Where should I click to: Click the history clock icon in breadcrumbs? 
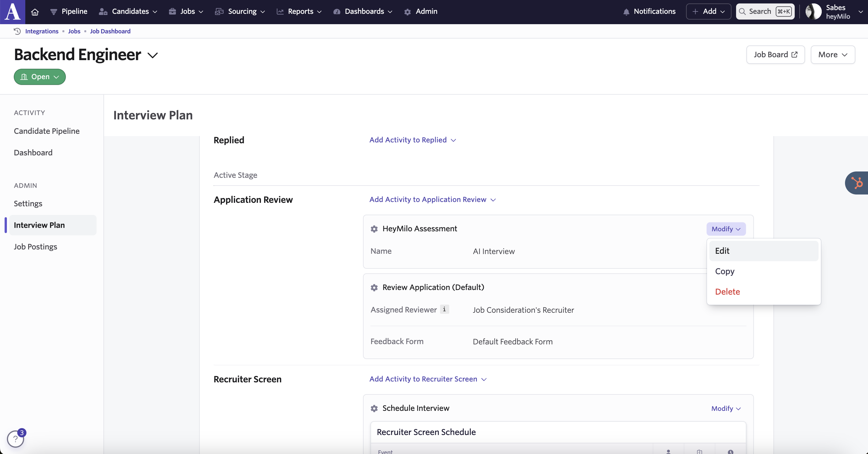[x=17, y=31]
